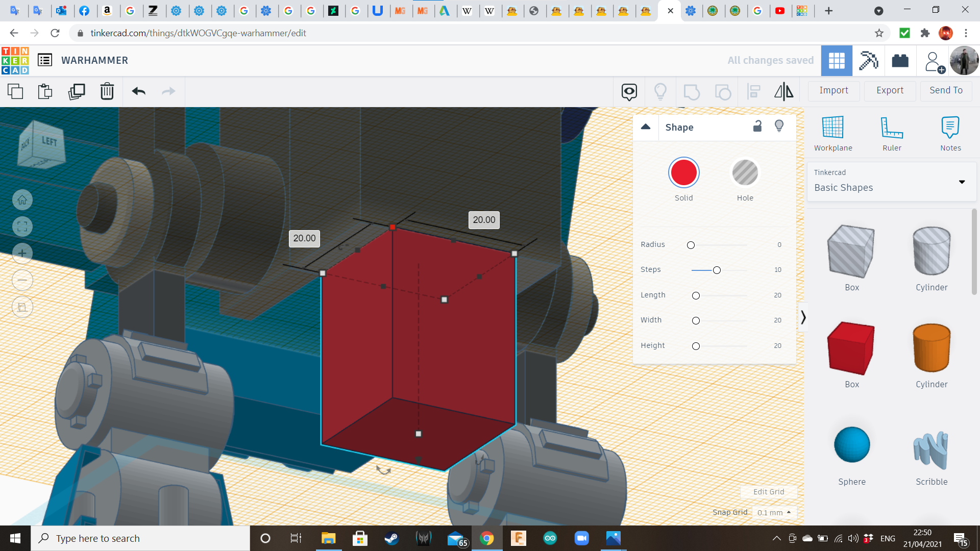Toggle shape visibility lightbulb in Shape panel
This screenshot has height=551, width=980.
779,126
